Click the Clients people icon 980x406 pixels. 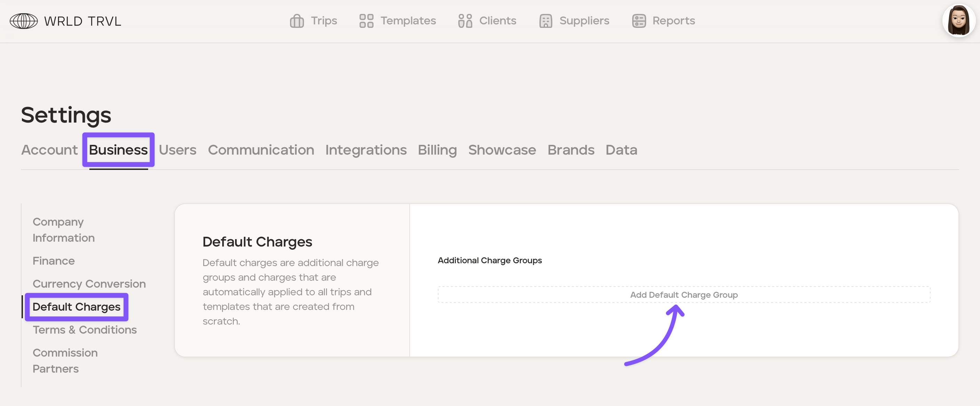point(465,21)
